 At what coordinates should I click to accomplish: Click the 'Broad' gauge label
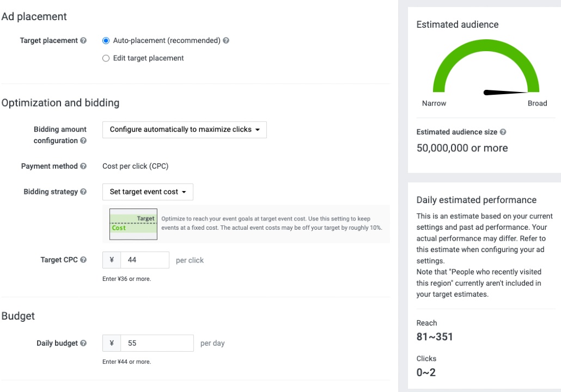pos(538,103)
